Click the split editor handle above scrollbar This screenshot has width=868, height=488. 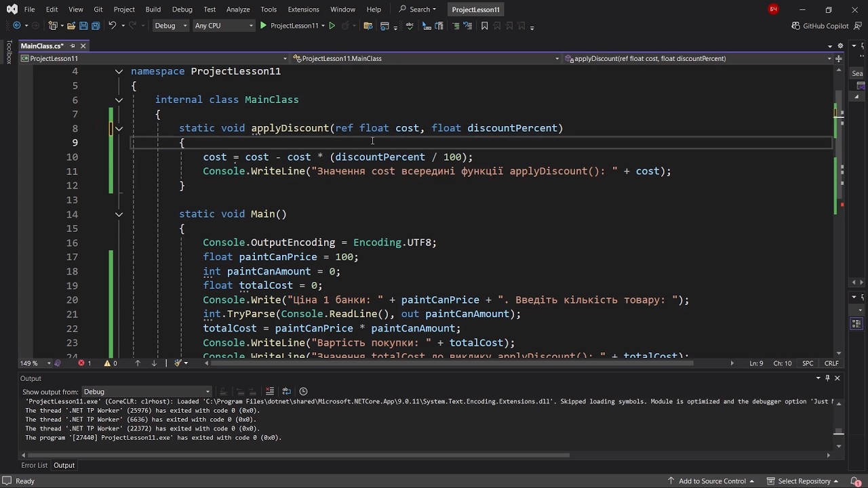(839, 58)
